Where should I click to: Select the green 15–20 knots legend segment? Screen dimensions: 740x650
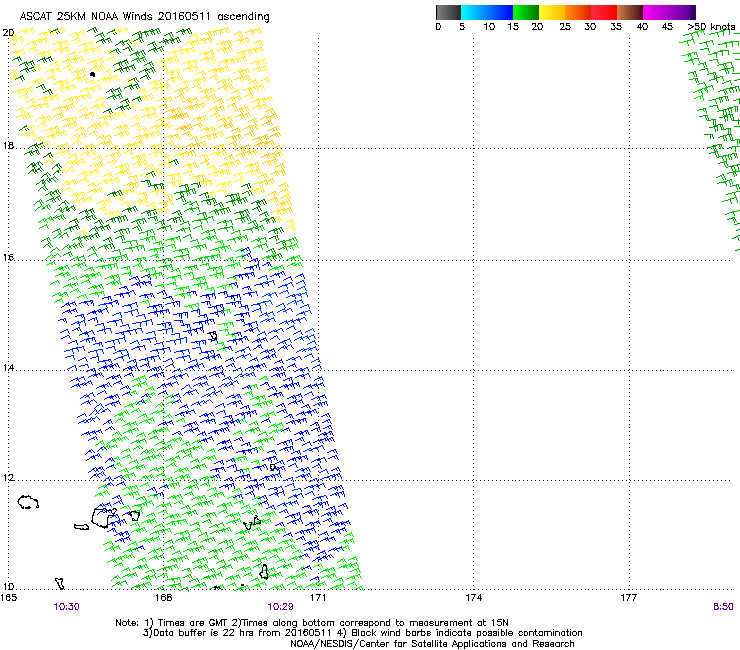(x=526, y=12)
